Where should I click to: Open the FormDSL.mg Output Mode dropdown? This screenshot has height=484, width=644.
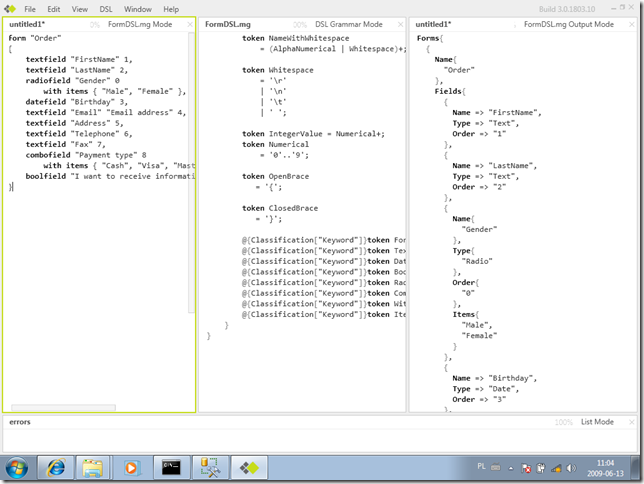pos(568,24)
